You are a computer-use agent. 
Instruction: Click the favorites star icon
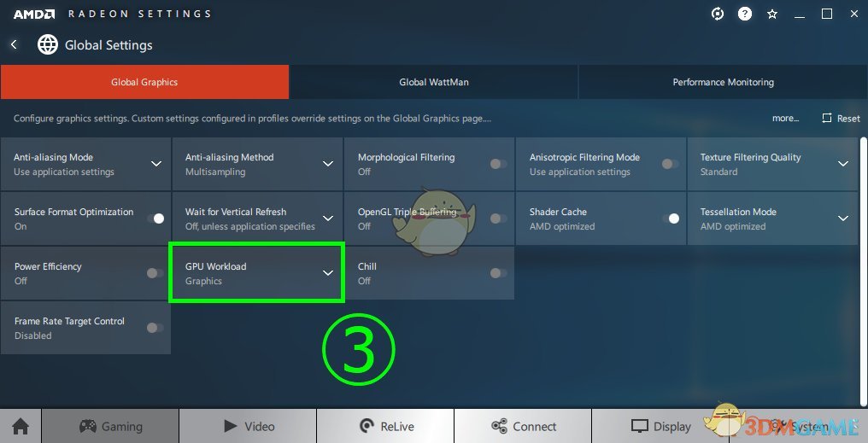pyautogui.click(x=772, y=15)
